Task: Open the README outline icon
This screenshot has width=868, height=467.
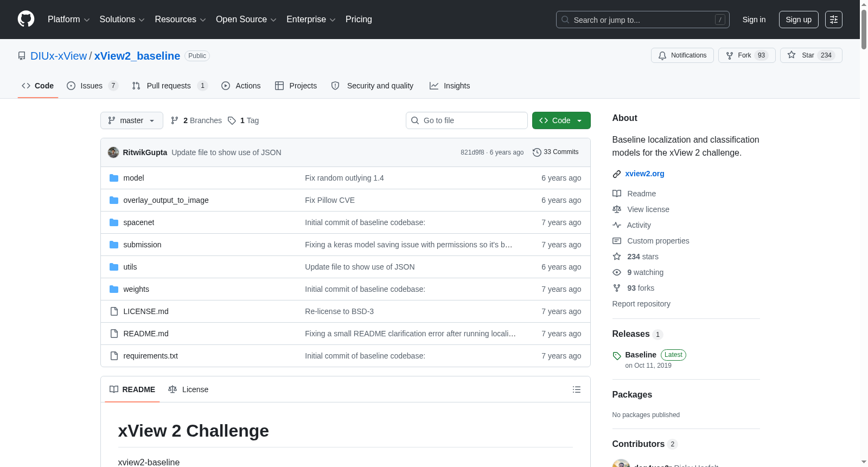Action: tap(577, 389)
